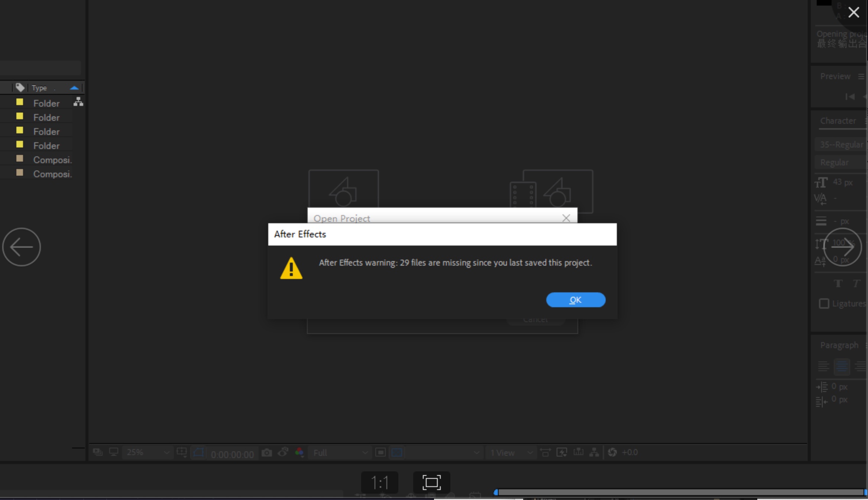Click the Timeline icon in viewer toolbar
This screenshot has height=500, width=868.
tap(578, 452)
